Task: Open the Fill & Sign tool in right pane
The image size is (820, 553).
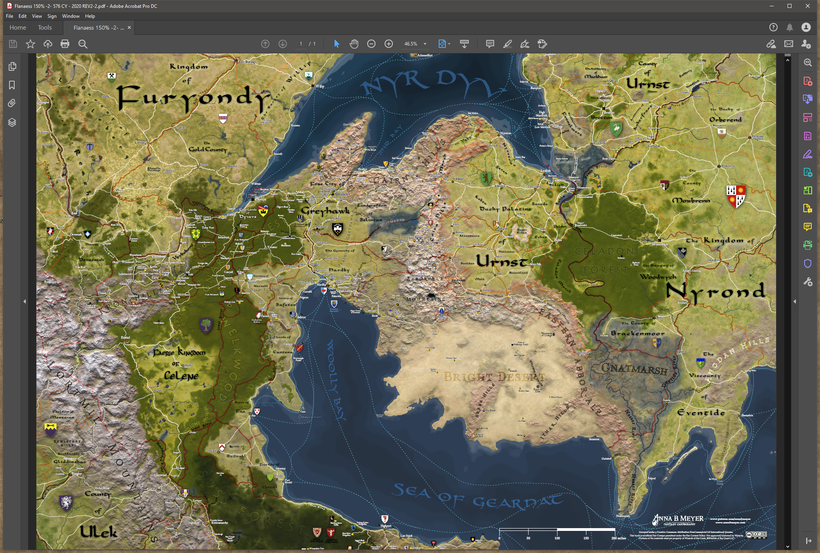Action: click(807, 154)
